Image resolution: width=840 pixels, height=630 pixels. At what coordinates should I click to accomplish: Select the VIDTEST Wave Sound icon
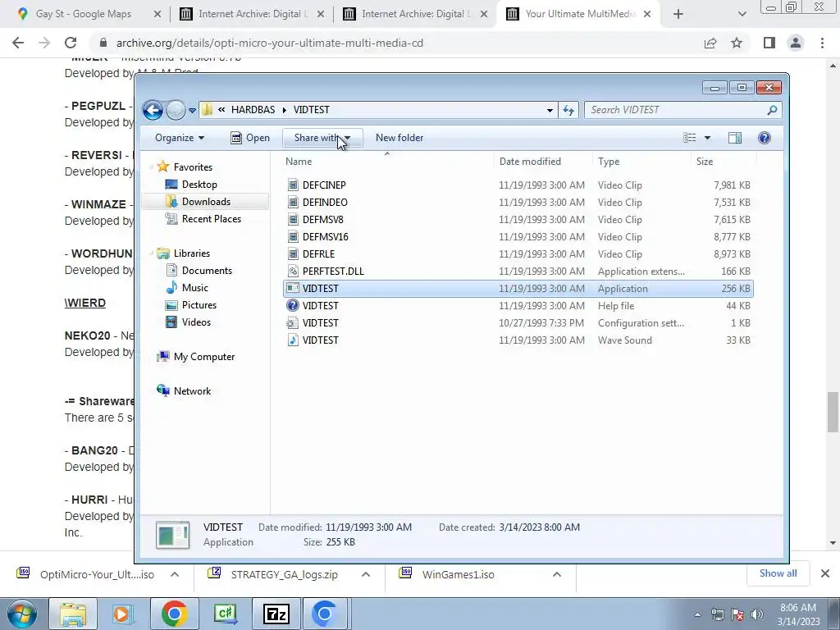coord(293,340)
